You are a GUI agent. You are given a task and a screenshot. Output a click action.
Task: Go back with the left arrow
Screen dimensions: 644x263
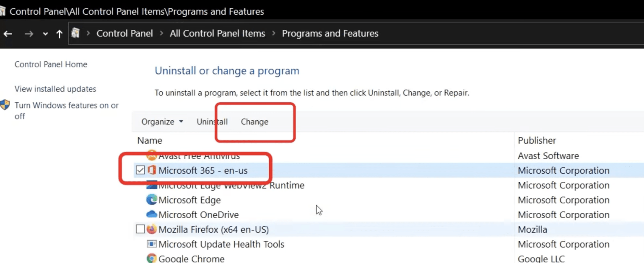[x=8, y=34]
